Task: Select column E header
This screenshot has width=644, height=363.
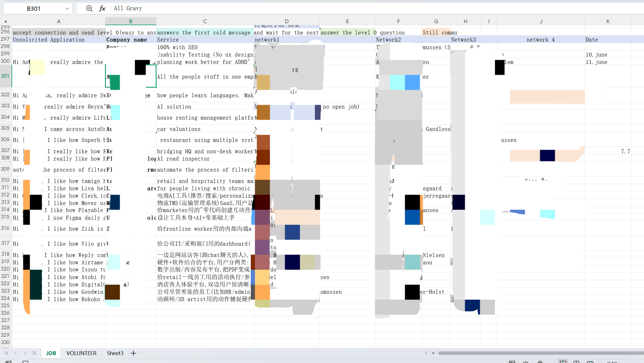Action: click(x=347, y=21)
